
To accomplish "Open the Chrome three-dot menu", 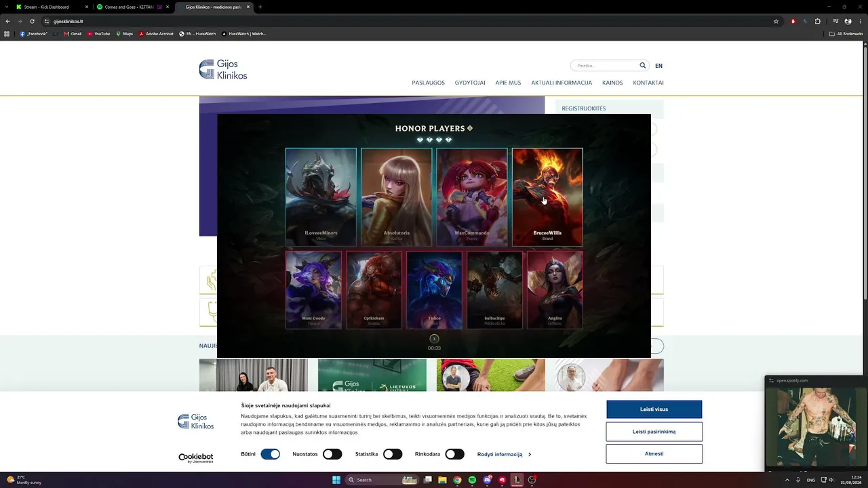I will click(x=860, y=21).
